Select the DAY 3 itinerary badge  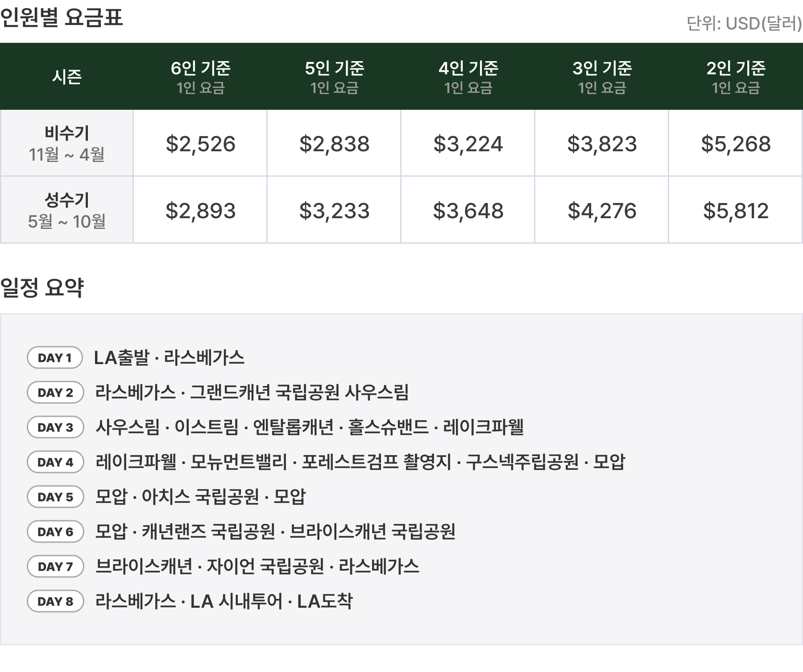(x=55, y=427)
